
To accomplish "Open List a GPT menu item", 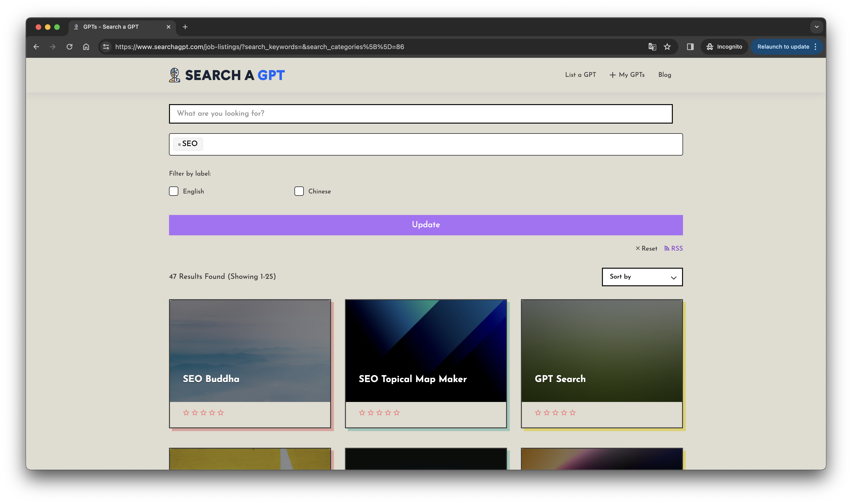I will point(580,75).
